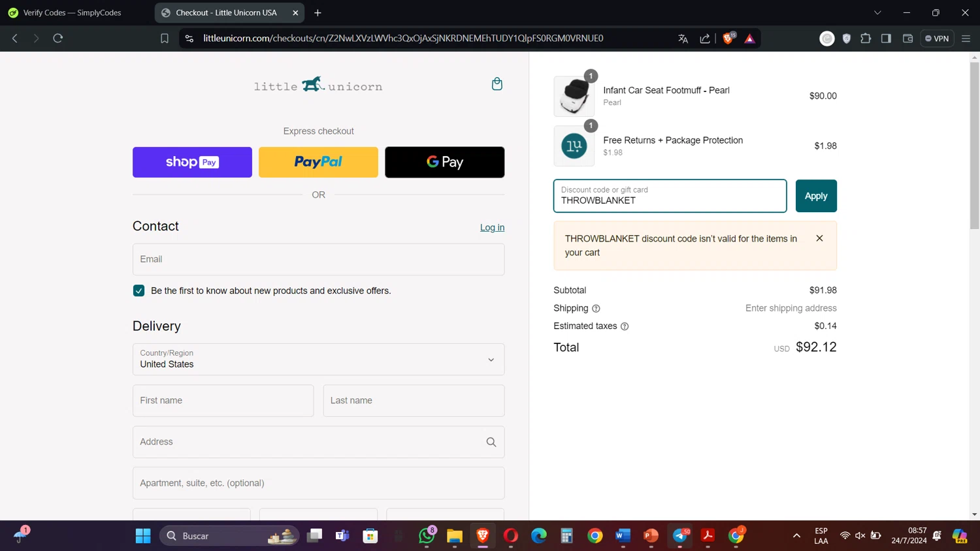Open File Explorer from the taskbar
This screenshot has width=980, height=551.
click(455, 536)
